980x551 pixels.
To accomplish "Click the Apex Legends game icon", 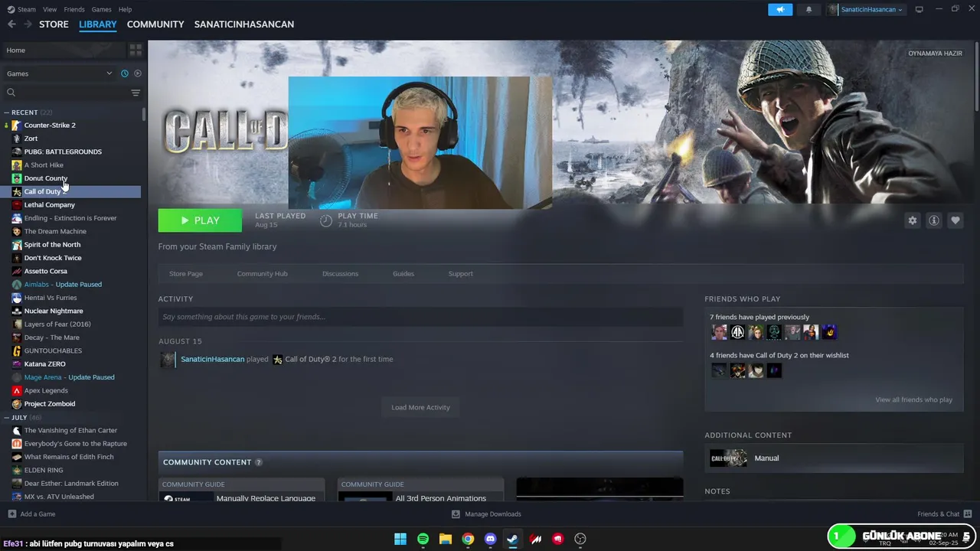I will tap(17, 391).
